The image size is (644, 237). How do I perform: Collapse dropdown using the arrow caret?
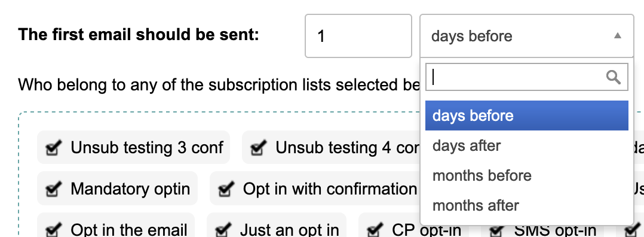click(617, 36)
